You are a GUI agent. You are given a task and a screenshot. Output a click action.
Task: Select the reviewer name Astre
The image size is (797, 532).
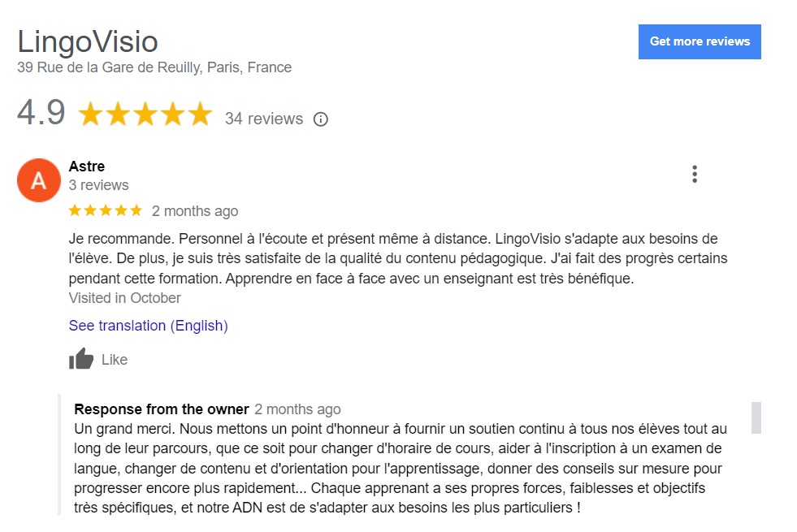pyautogui.click(x=86, y=166)
